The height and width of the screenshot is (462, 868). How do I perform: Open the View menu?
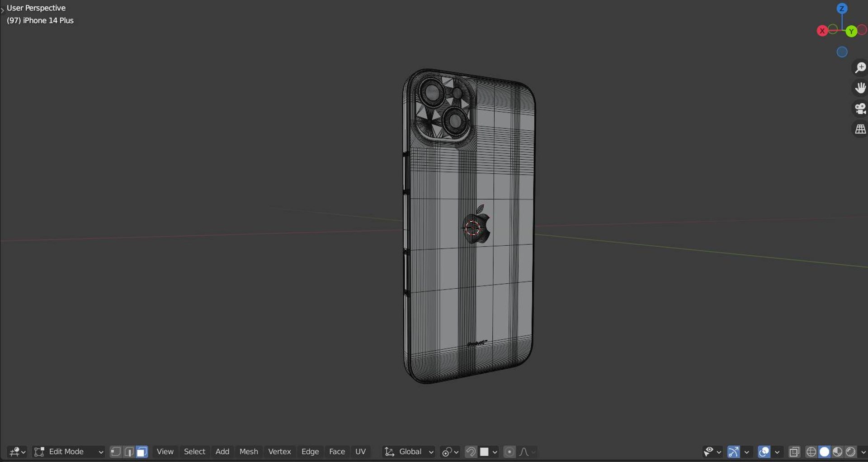point(165,452)
